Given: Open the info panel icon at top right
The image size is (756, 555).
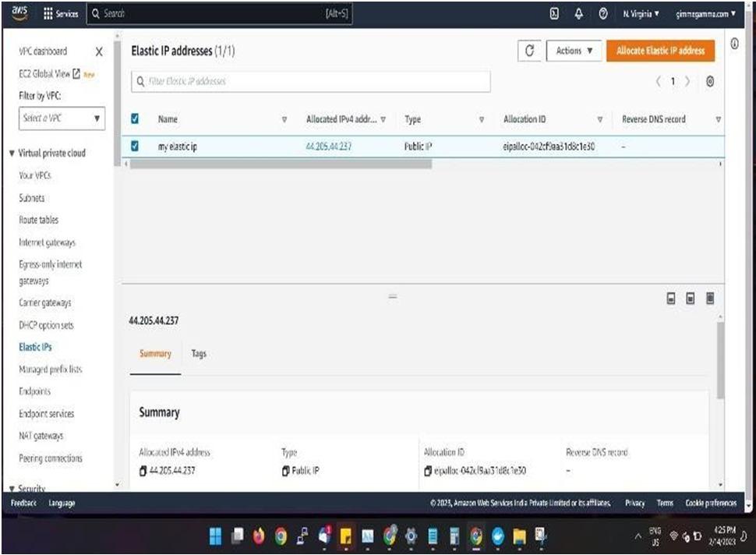Looking at the screenshot, I should pyautogui.click(x=734, y=44).
